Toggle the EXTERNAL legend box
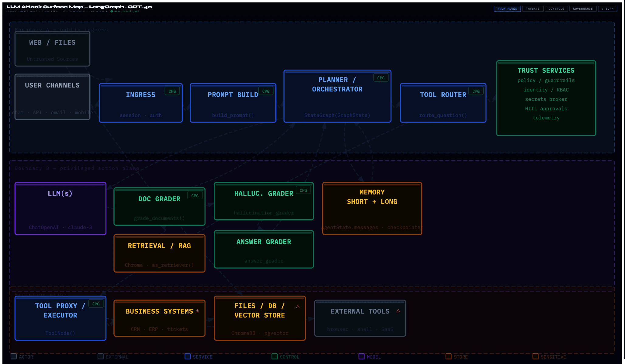 (101, 356)
